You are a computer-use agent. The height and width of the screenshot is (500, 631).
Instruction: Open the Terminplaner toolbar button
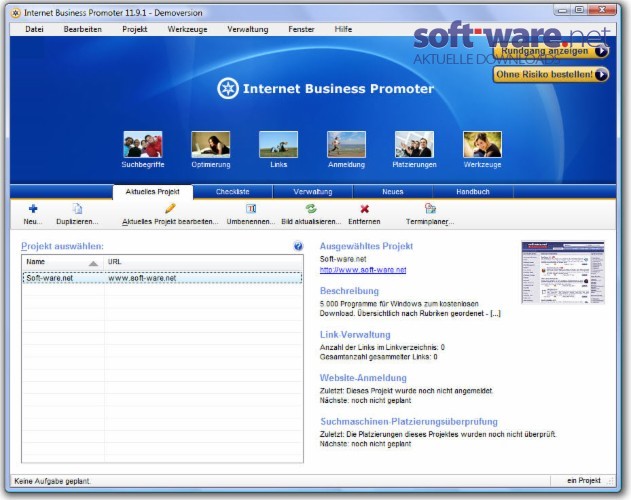[430, 214]
